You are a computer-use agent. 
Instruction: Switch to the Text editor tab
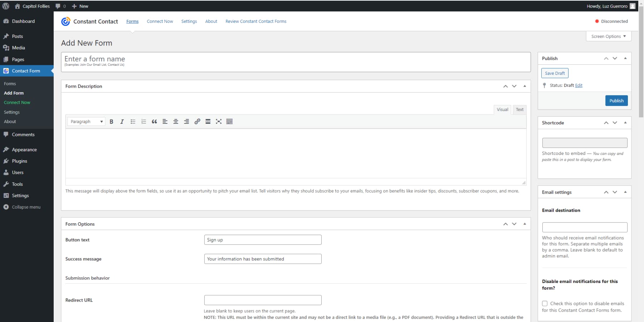pos(519,109)
